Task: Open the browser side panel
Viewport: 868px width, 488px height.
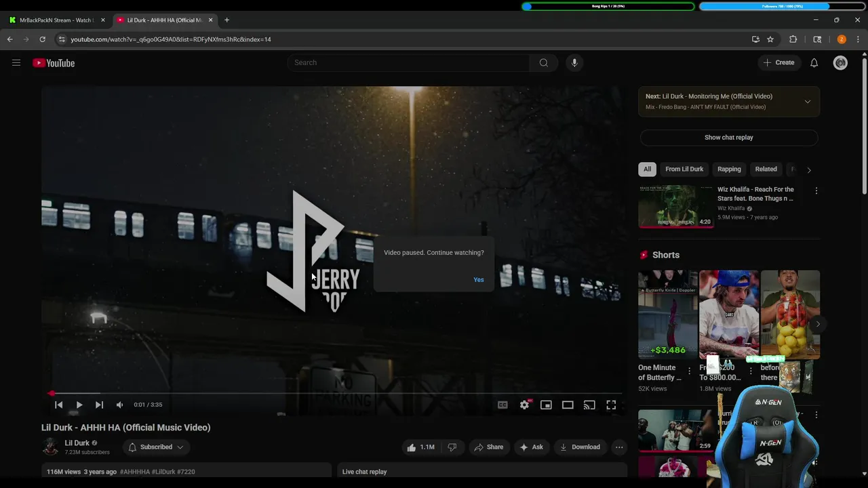Action: 817,39
